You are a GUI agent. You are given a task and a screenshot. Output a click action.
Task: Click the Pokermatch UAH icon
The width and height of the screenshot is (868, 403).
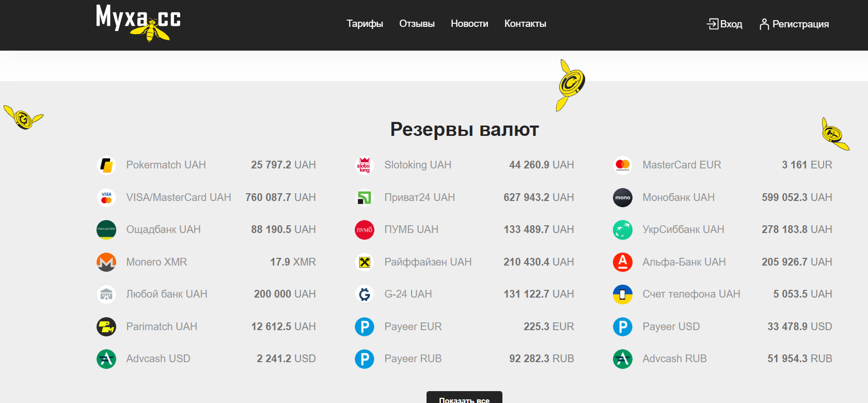[x=106, y=165]
